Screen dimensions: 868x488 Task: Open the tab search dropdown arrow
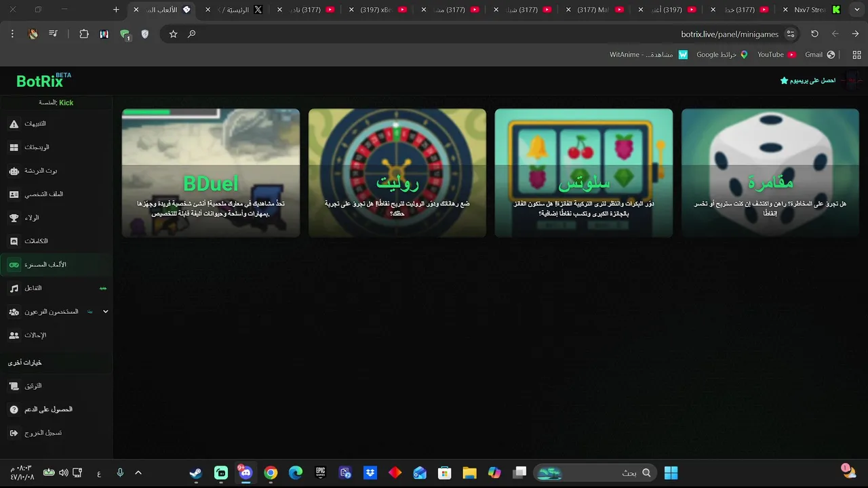point(856,10)
